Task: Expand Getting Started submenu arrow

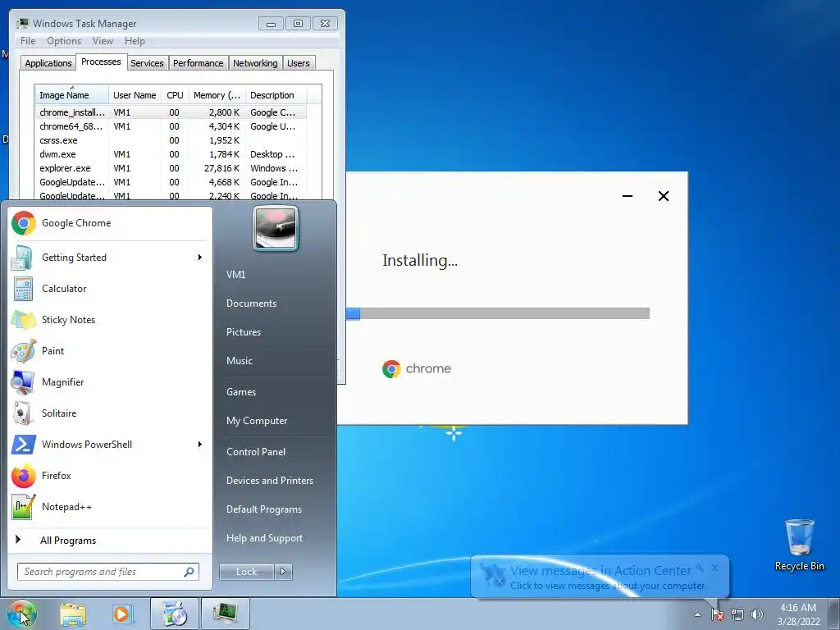Action: (x=200, y=258)
